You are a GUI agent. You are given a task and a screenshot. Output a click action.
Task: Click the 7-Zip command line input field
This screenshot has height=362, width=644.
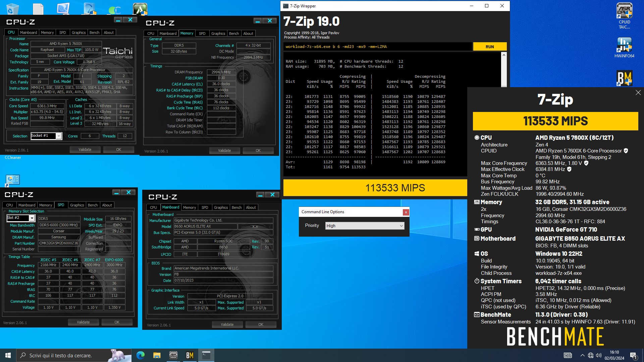tap(378, 47)
